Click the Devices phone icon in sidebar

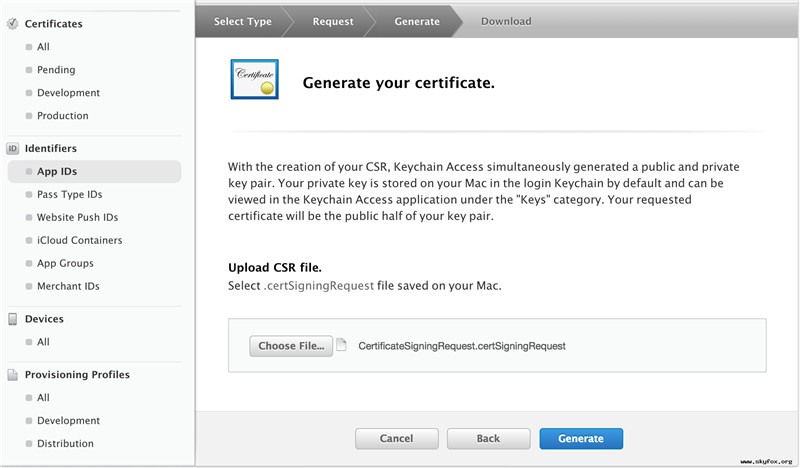[x=13, y=319]
